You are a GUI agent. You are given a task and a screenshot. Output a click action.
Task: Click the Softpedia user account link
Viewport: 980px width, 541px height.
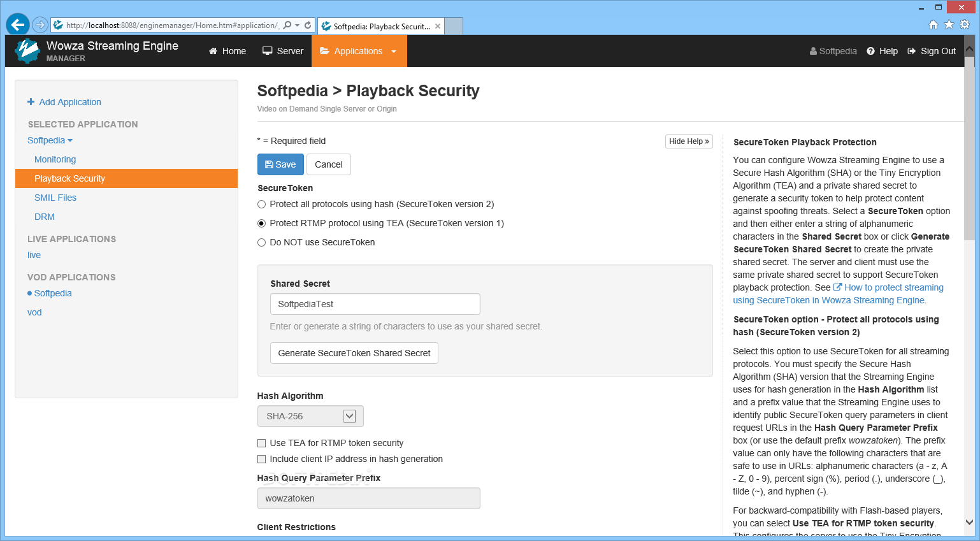pos(833,51)
